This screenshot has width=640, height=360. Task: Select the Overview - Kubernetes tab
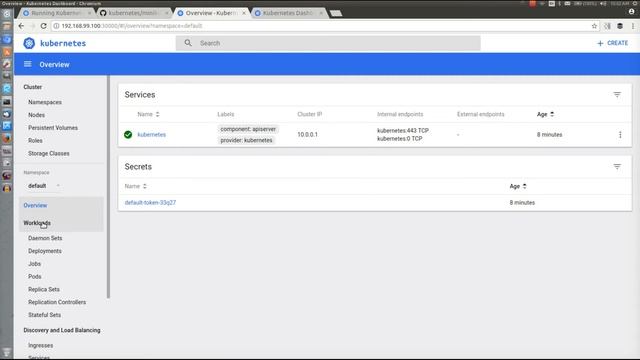[x=211, y=13]
